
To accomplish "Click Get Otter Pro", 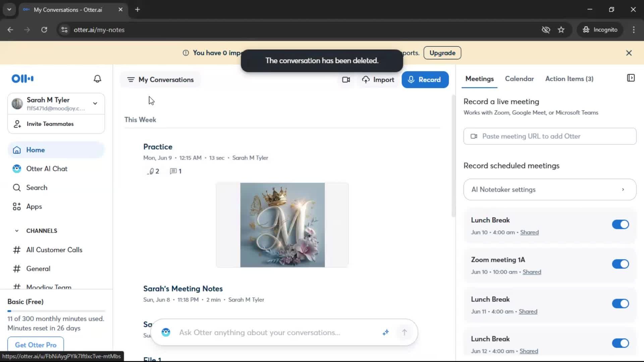I will coord(36,345).
